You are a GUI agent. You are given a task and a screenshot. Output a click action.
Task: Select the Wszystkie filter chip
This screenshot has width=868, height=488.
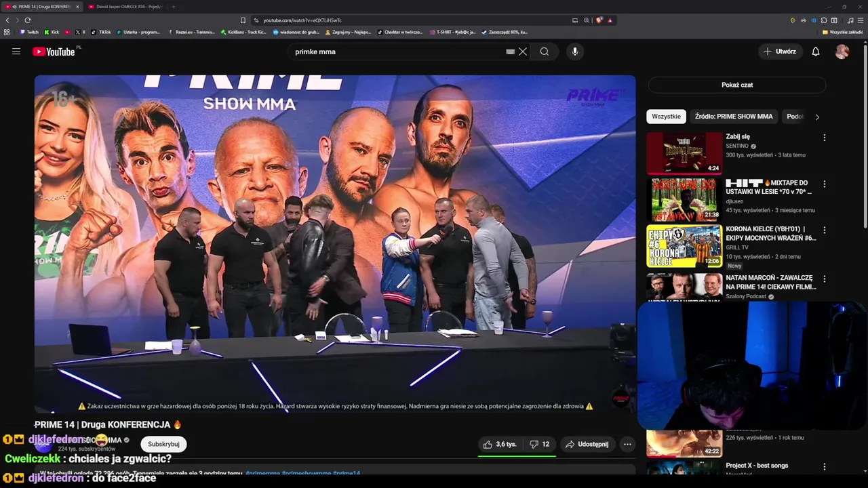[x=666, y=117]
